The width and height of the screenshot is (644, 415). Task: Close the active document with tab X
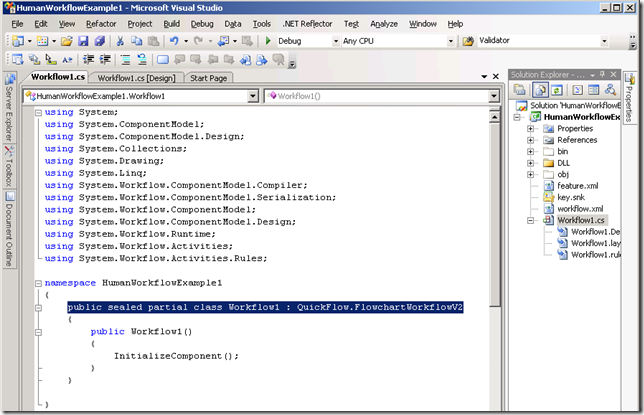496,76
